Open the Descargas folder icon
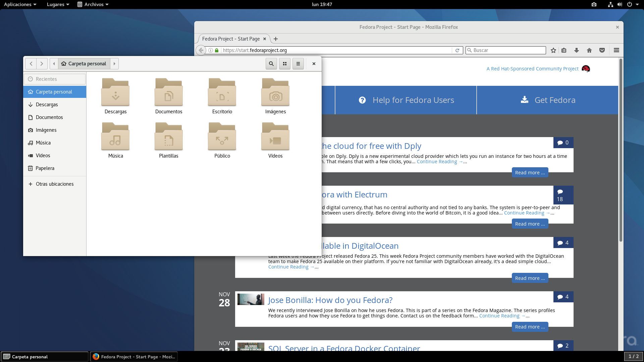Viewport: 644px width, 362px height. point(115,92)
